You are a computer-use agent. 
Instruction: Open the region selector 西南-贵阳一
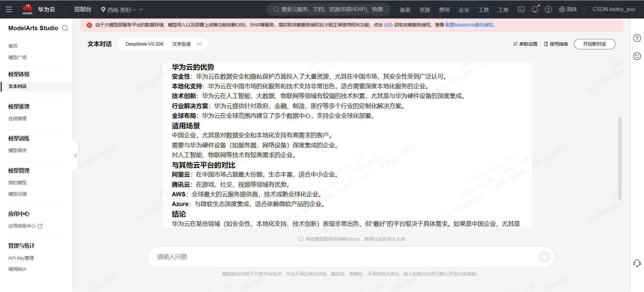click(122, 10)
